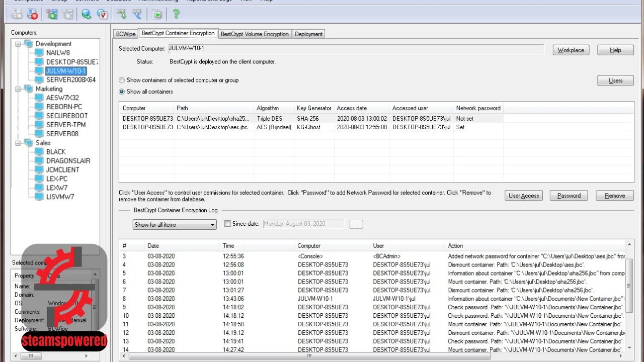Click the computer icon beside SERVER-TPM
644x362 pixels.
(x=39, y=125)
